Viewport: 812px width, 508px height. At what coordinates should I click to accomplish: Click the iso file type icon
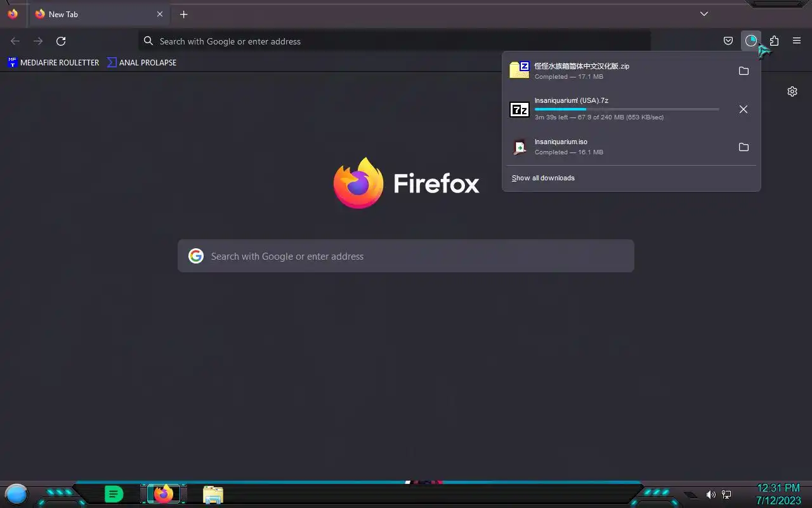[520, 147]
